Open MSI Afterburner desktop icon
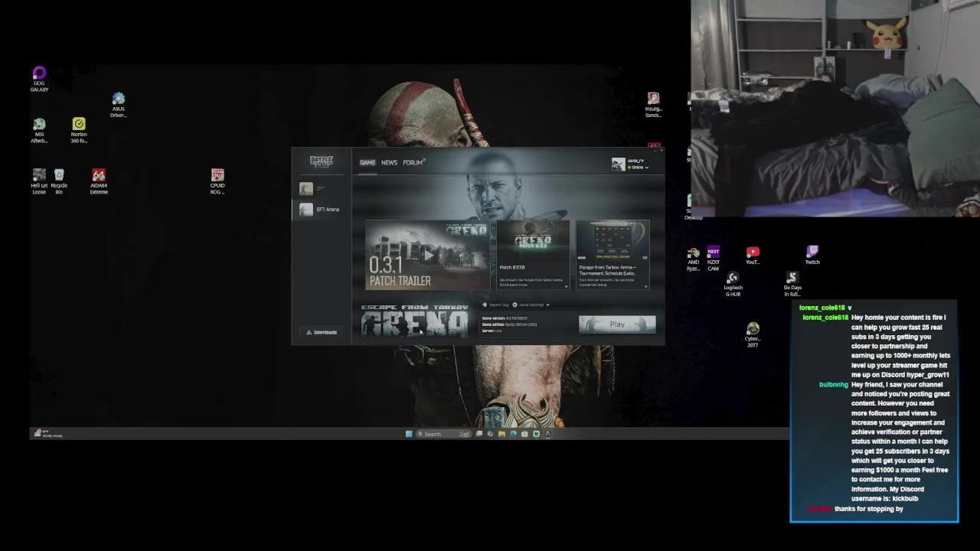Screen dimensions: 980x551 [x=39, y=131]
